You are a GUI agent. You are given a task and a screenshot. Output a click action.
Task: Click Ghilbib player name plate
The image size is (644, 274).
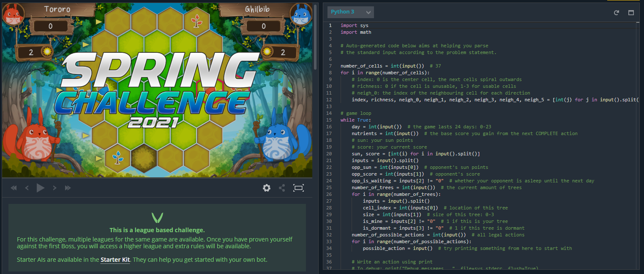[258, 9]
